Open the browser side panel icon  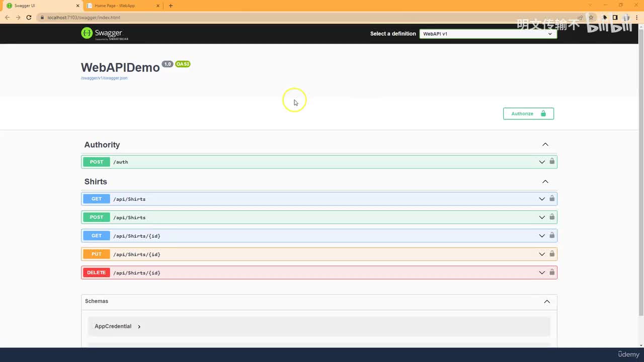[615, 18]
